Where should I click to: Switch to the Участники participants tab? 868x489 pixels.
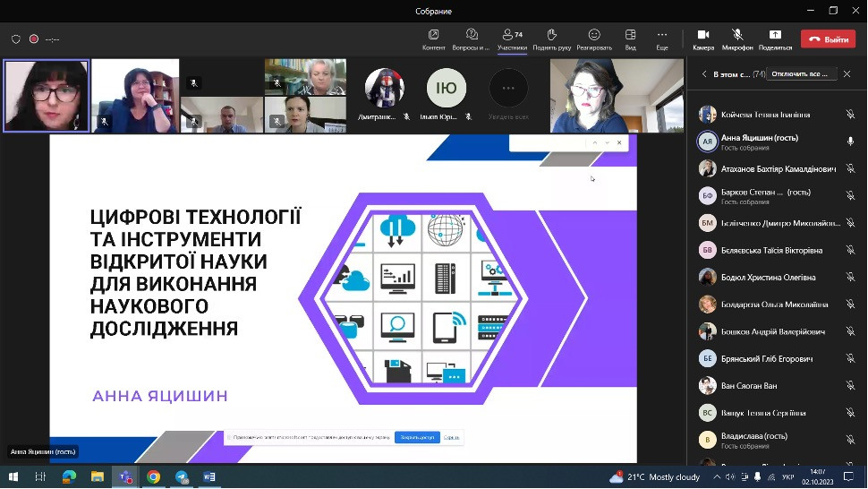click(x=512, y=39)
